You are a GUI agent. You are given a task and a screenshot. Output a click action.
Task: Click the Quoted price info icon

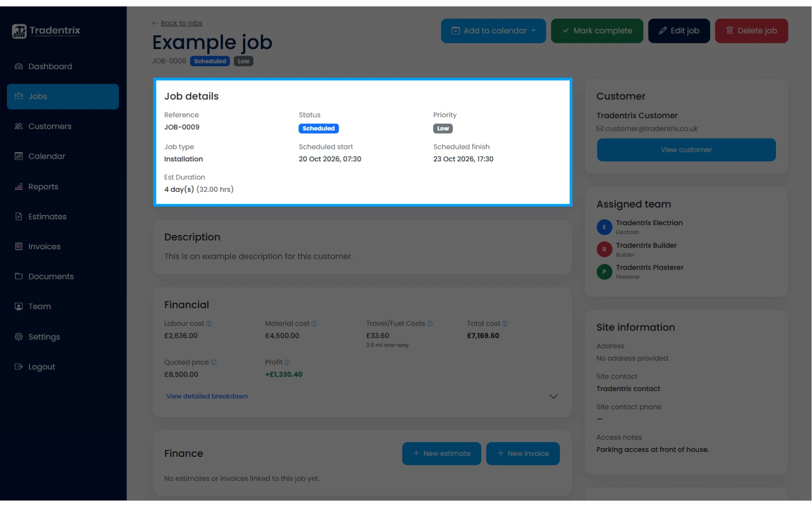214,363
